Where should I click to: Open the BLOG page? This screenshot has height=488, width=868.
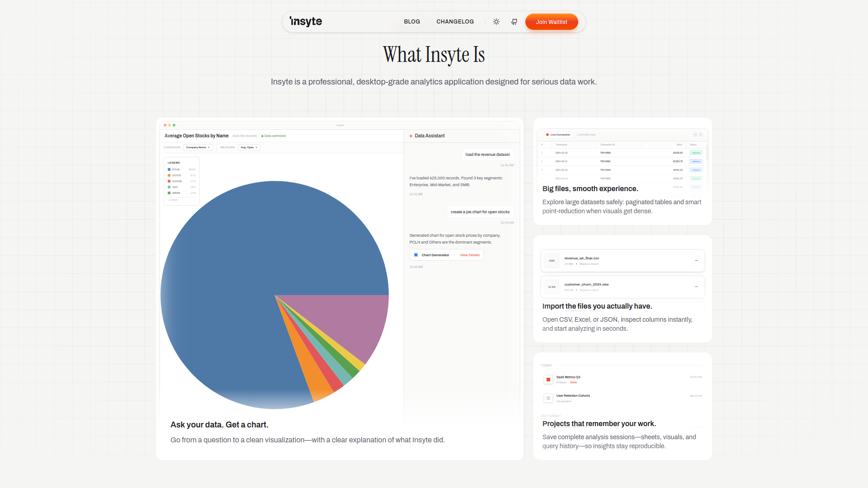point(412,22)
